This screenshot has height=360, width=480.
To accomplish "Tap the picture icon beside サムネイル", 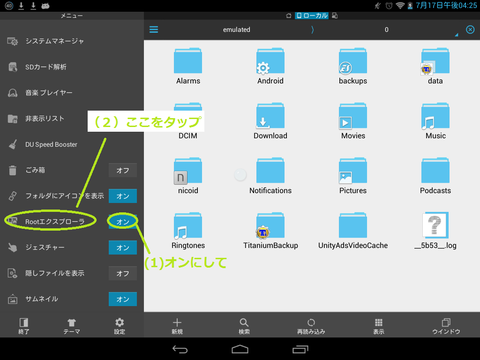I will click(13, 299).
